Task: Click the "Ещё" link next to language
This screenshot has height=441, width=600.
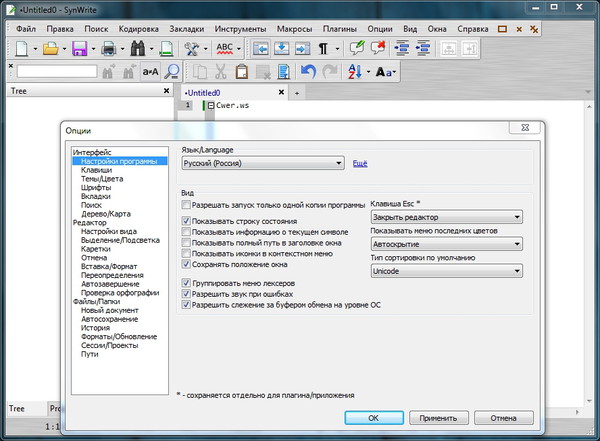Action: [x=360, y=163]
